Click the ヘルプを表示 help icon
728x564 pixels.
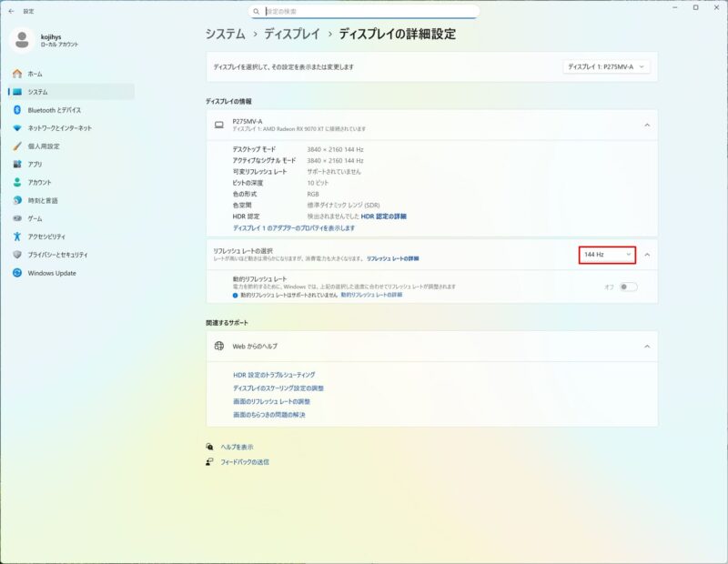[209, 447]
